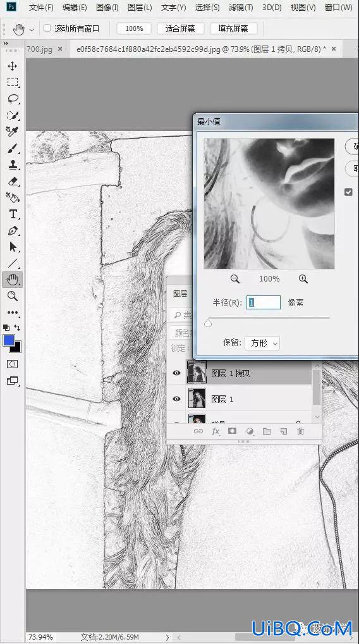This screenshot has width=359, height=644.
Task: Select the Clone Stamp tool
Action: coord(13,164)
